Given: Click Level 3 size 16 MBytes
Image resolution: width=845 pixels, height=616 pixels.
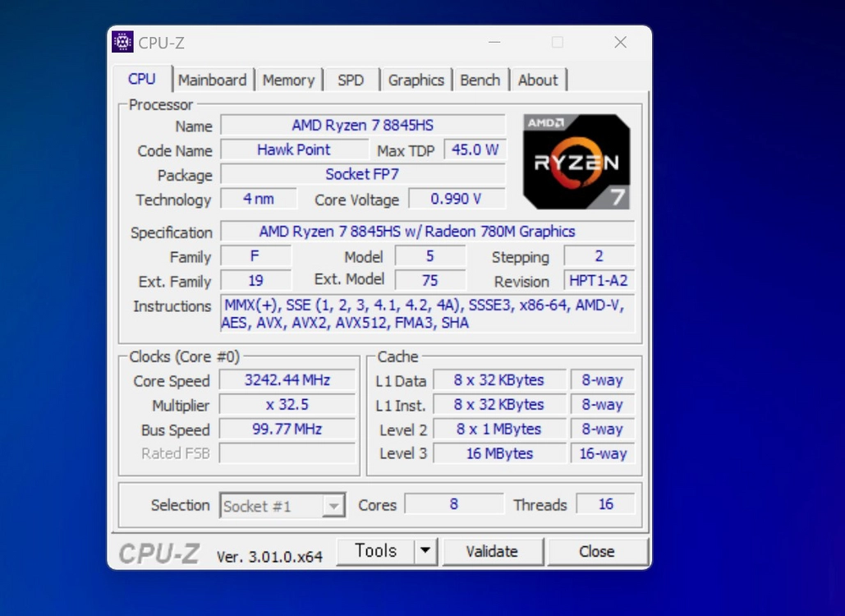Looking at the screenshot, I should coord(499,453).
